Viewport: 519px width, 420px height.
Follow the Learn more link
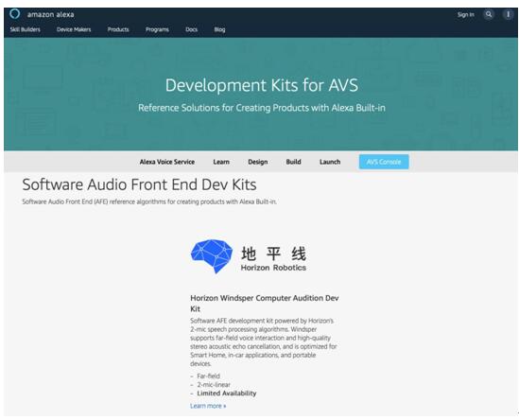tap(208, 406)
